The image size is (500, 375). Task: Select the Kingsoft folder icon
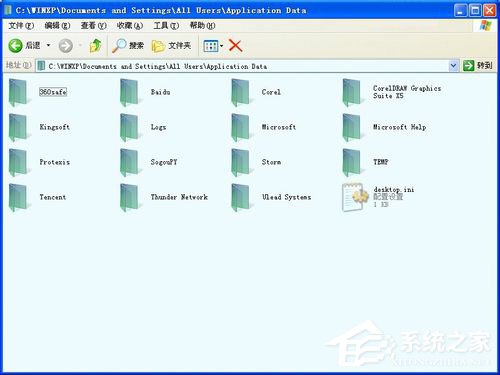pos(18,127)
